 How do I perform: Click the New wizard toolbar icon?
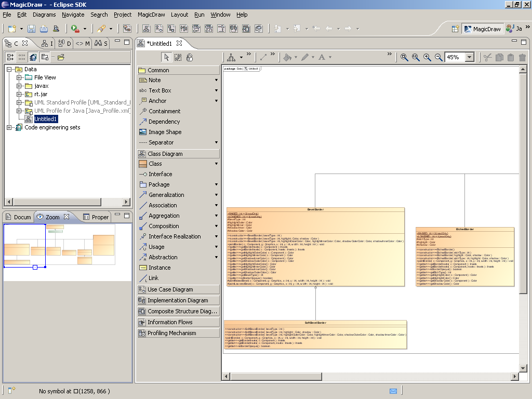[x=12, y=29]
